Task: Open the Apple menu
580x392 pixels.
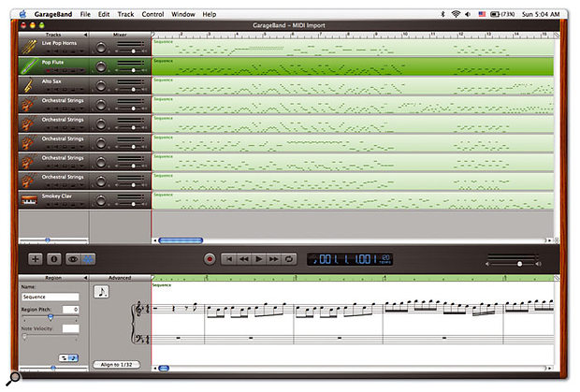Action: click(23, 14)
